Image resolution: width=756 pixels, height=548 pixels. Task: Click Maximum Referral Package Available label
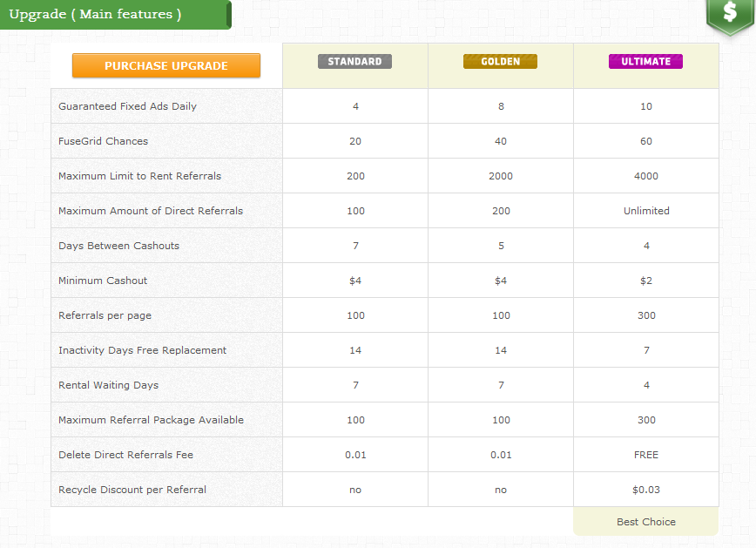click(151, 420)
